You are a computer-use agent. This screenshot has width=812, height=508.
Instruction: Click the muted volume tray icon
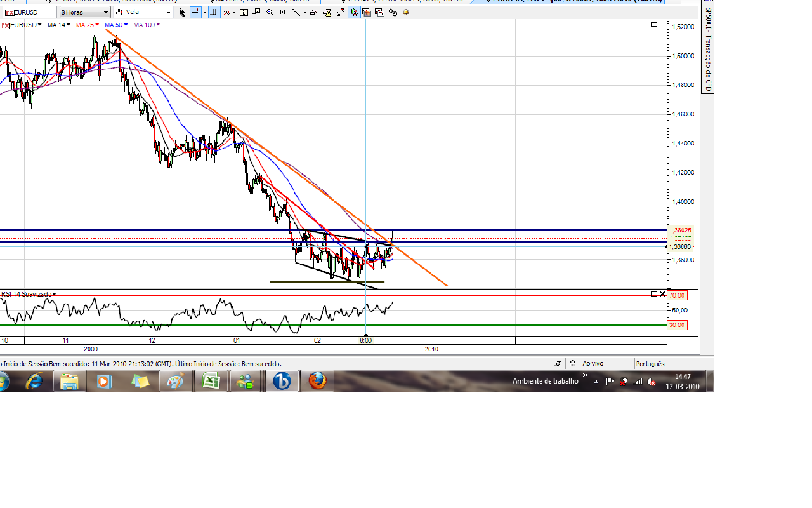click(x=652, y=382)
